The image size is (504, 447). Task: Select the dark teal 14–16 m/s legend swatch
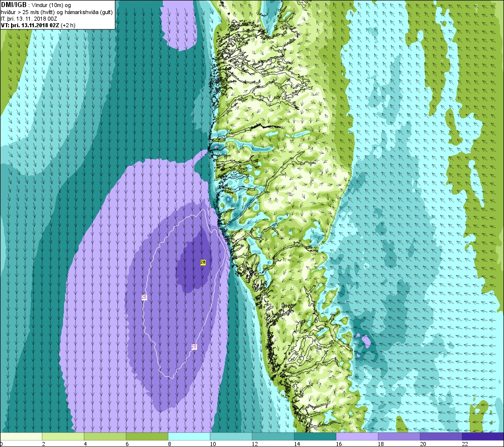click(315, 436)
